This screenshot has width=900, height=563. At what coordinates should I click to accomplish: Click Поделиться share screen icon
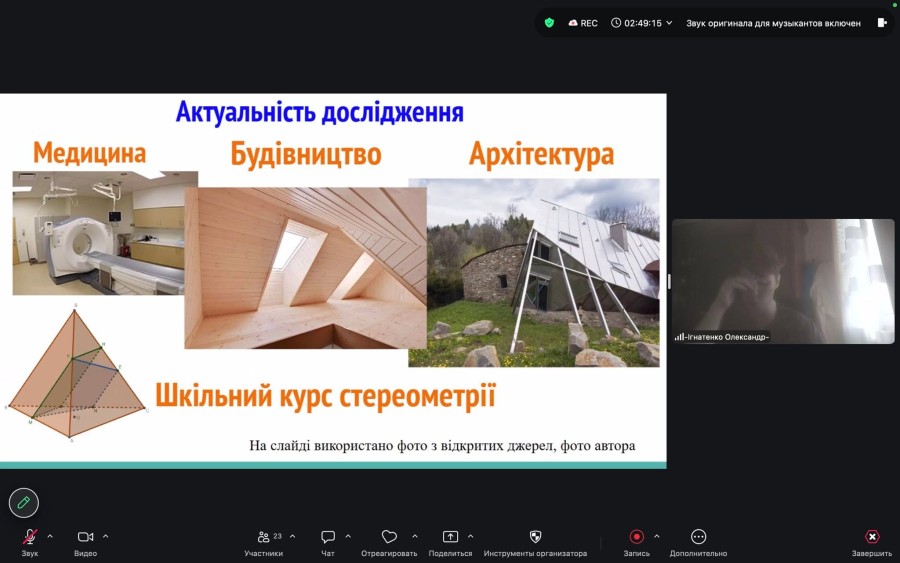click(x=450, y=537)
